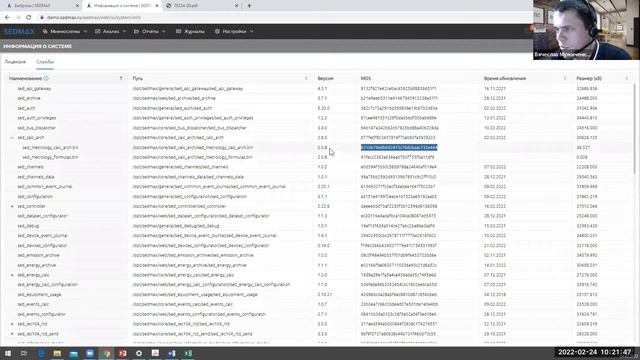The width and height of the screenshot is (640, 360).
Task: Sort by the MD5 column header
Action: [366, 78]
